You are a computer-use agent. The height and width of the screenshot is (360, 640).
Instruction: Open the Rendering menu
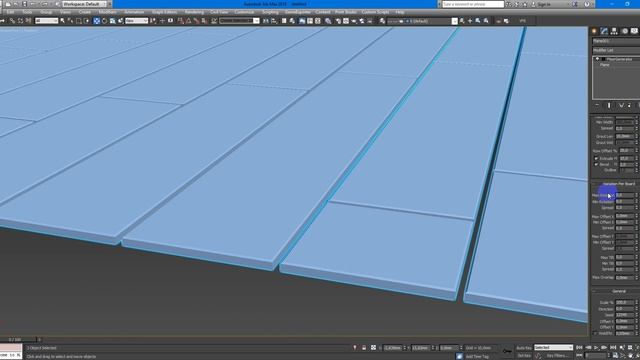tap(194, 12)
